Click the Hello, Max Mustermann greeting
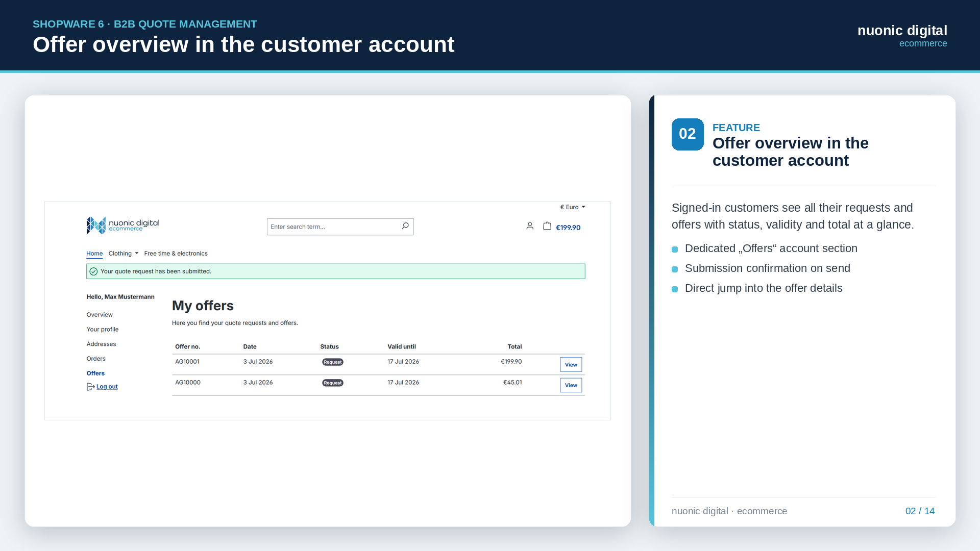The image size is (980, 551). pyautogui.click(x=120, y=297)
